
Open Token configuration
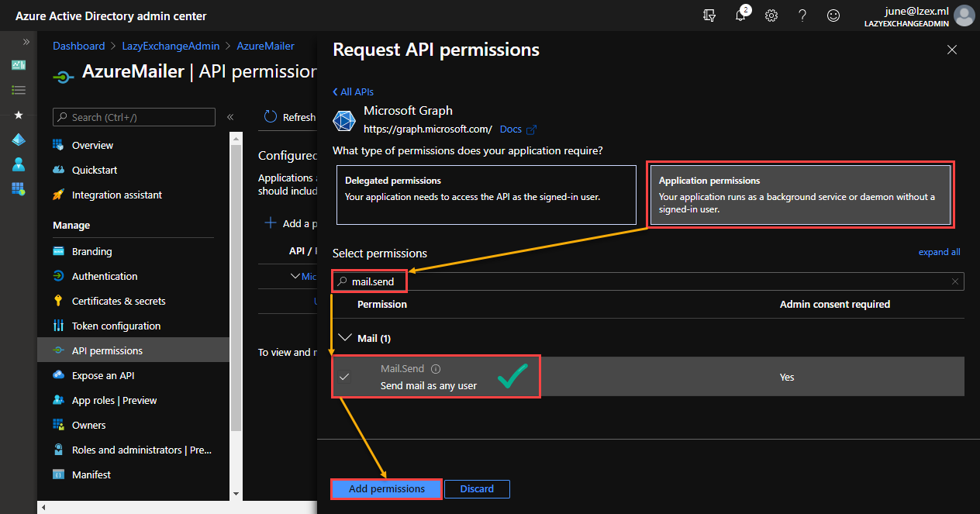click(x=133, y=326)
